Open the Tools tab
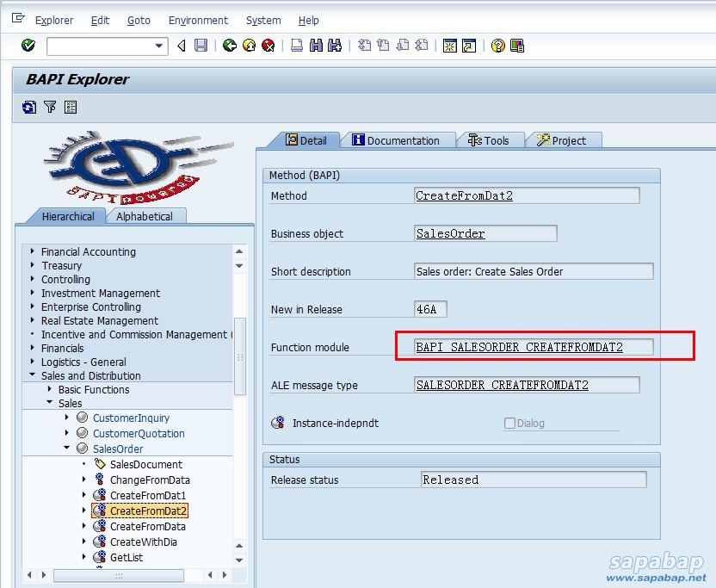 click(x=489, y=140)
